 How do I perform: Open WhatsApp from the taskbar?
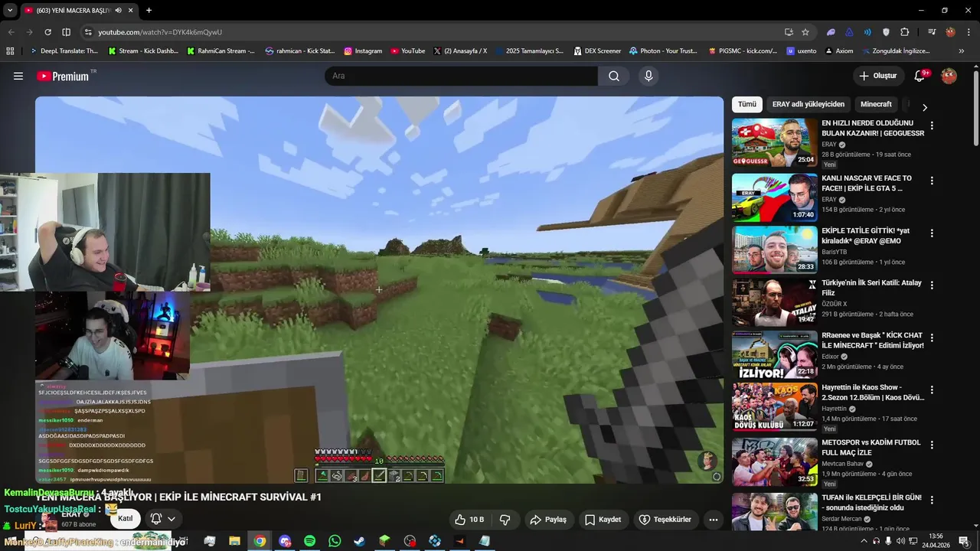pyautogui.click(x=335, y=541)
